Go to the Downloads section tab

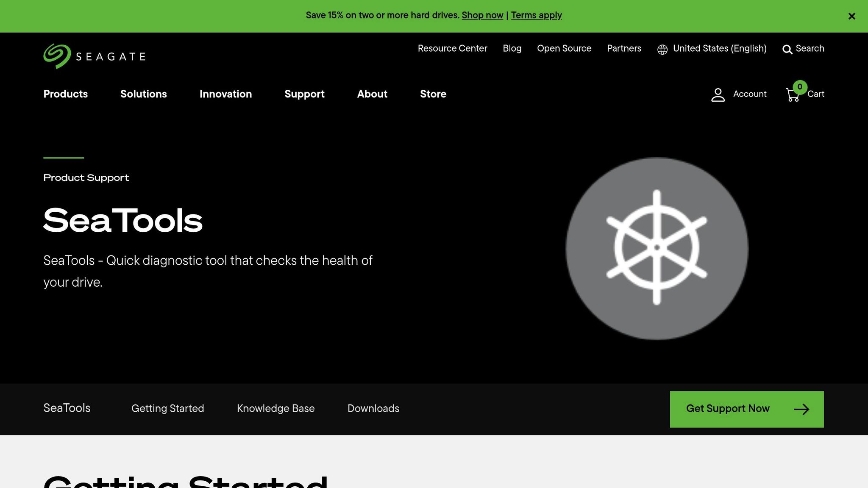tap(373, 408)
